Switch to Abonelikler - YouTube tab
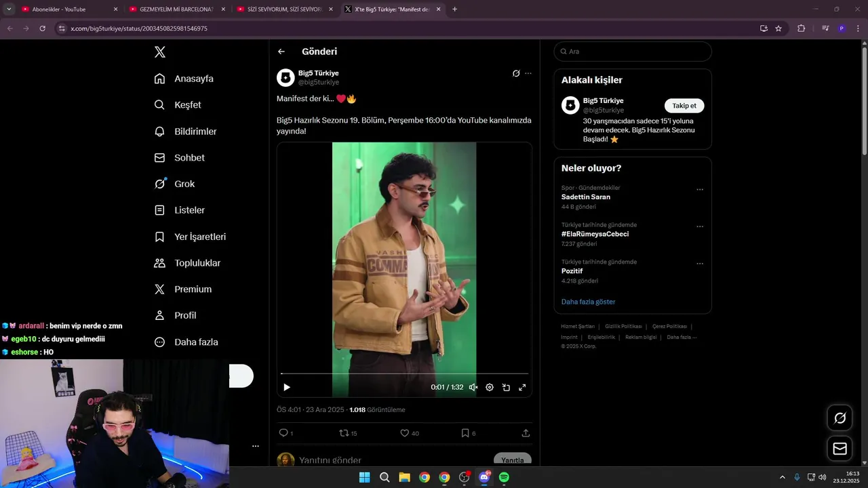This screenshot has width=868, height=488. 68,9
